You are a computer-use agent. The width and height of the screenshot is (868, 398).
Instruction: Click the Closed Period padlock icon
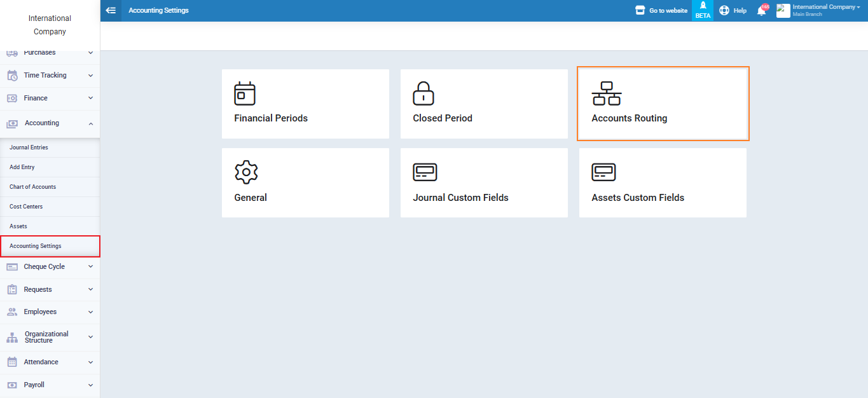click(424, 93)
